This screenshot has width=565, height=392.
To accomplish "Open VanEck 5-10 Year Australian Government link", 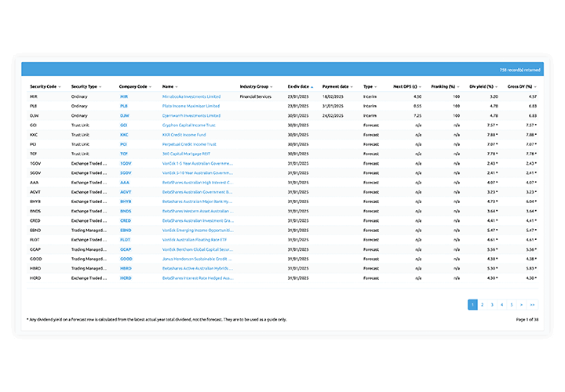I will pos(198,173).
